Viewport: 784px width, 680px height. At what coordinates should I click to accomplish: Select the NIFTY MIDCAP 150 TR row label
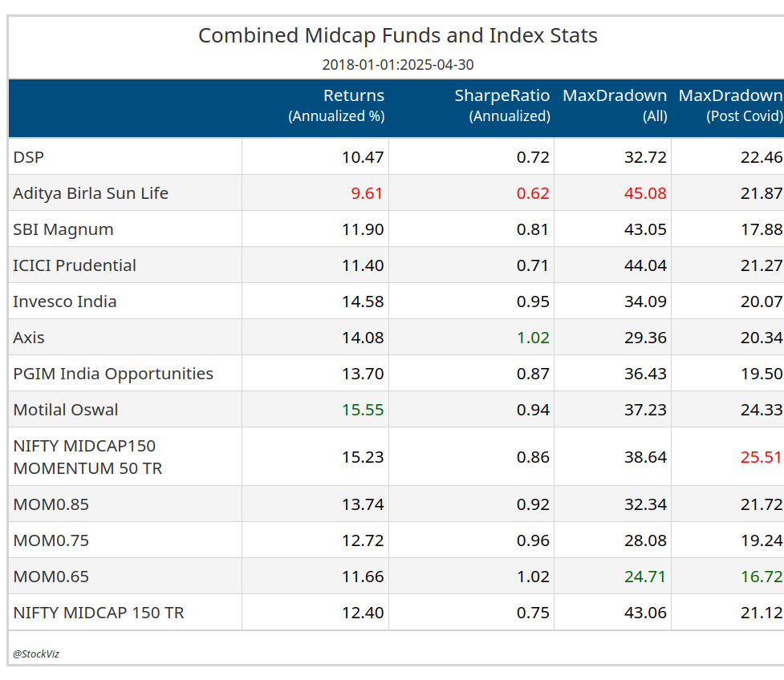(99, 613)
